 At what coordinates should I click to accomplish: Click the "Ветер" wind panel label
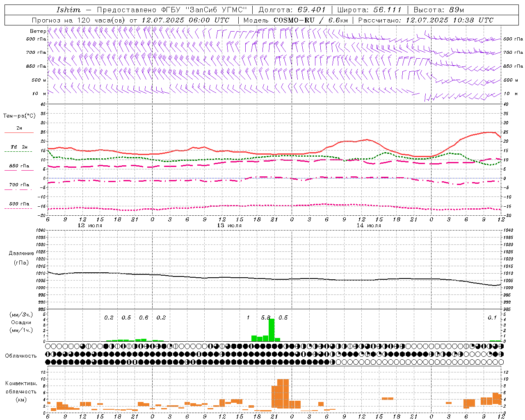[38, 31]
